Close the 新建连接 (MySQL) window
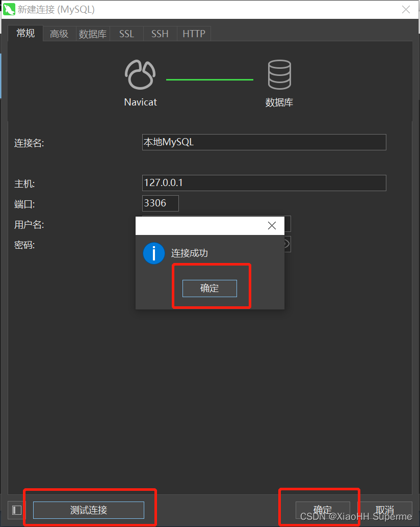Image resolution: width=420 pixels, height=527 pixels. [406, 9]
